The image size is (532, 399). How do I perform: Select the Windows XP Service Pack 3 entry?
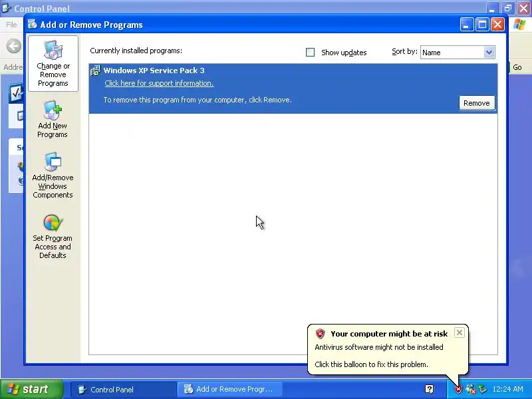tap(293, 88)
